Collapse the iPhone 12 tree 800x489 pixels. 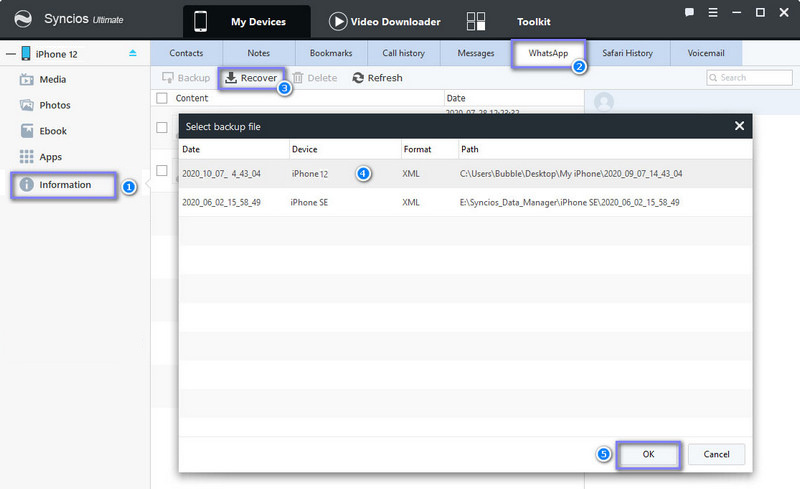11,54
